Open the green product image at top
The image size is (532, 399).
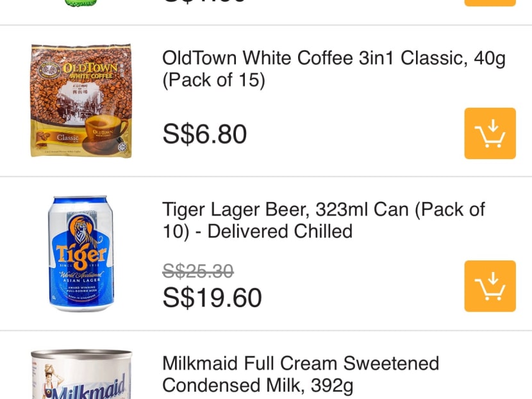(x=81, y=3)
